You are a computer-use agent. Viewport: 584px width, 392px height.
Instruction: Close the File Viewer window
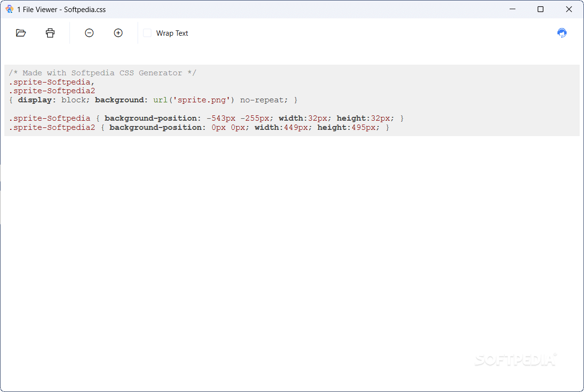click(x=569, y=9)
